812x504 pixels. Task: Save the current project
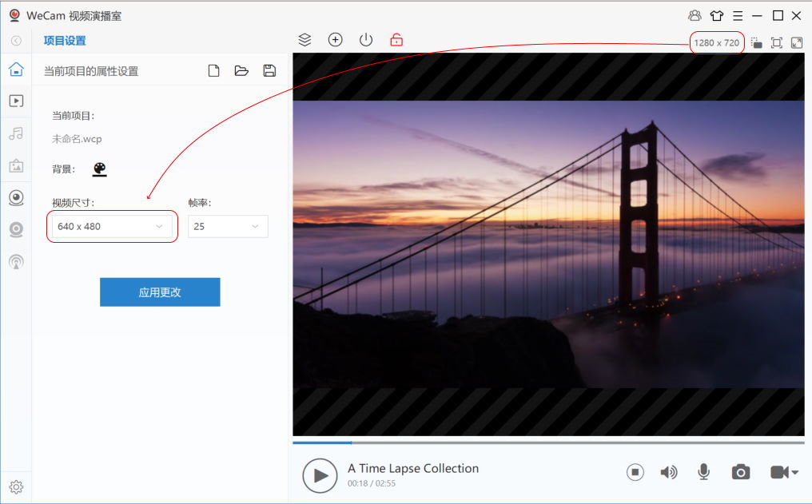pos(269,71)
